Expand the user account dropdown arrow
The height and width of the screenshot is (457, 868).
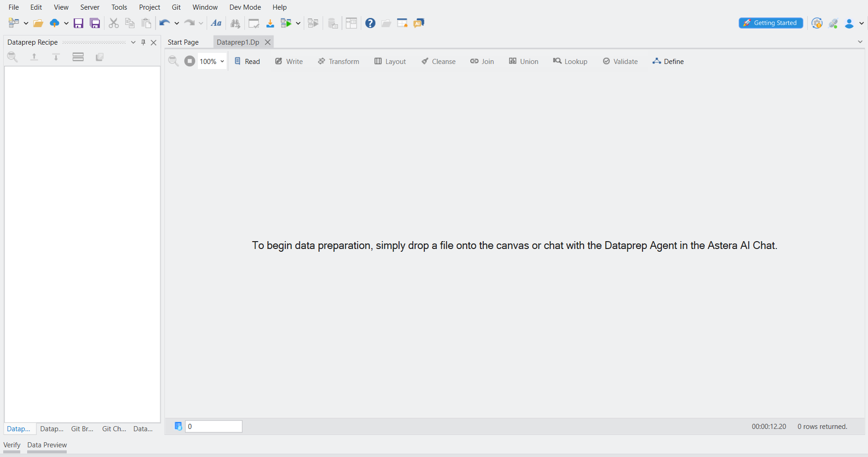coord(861,23)
